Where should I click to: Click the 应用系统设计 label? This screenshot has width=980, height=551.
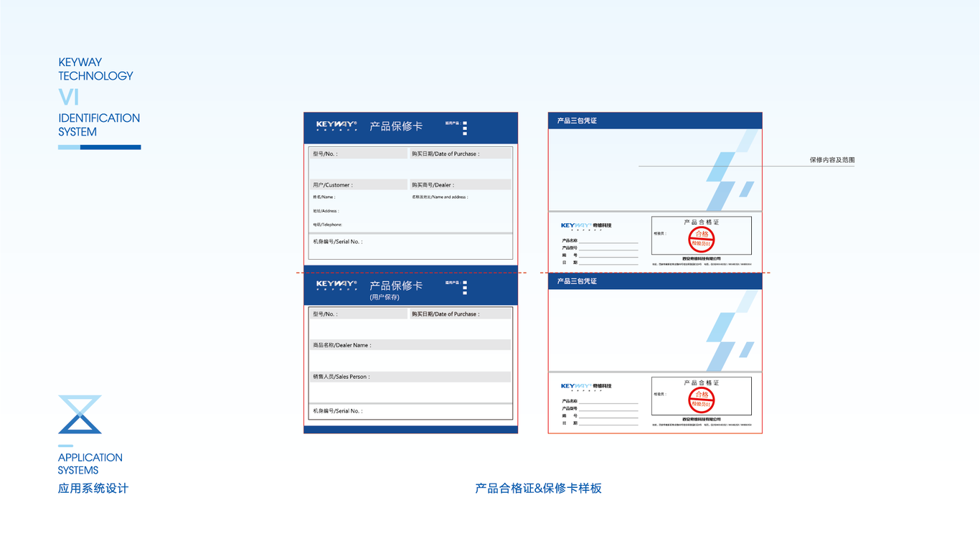tap(93, 489)
